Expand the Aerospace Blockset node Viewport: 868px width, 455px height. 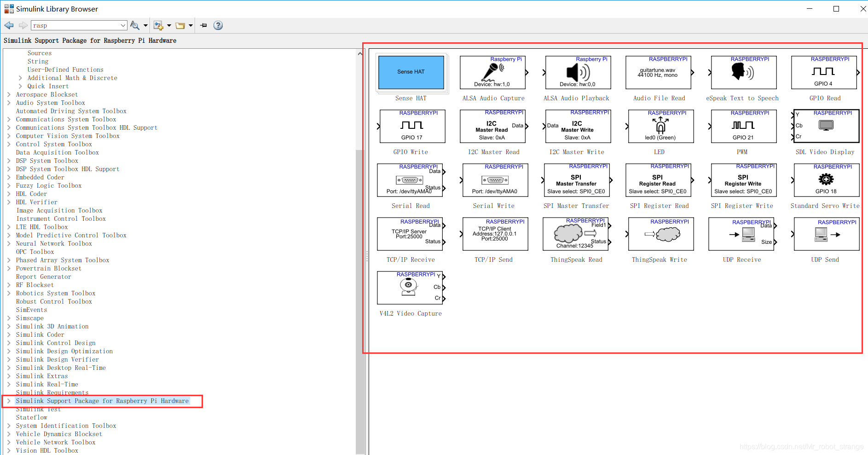click(9, 95)
